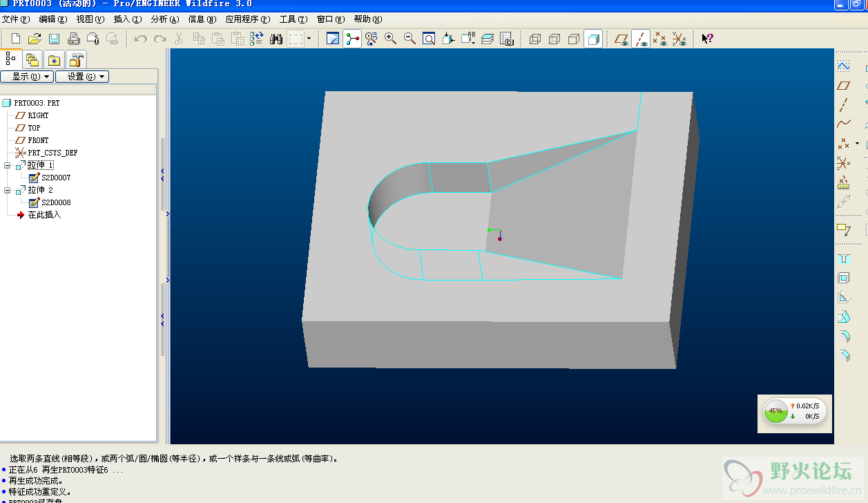This screenshot has height=503, width=868.
Task: Toggle datum planes display
Action: [x=622, y=39]
